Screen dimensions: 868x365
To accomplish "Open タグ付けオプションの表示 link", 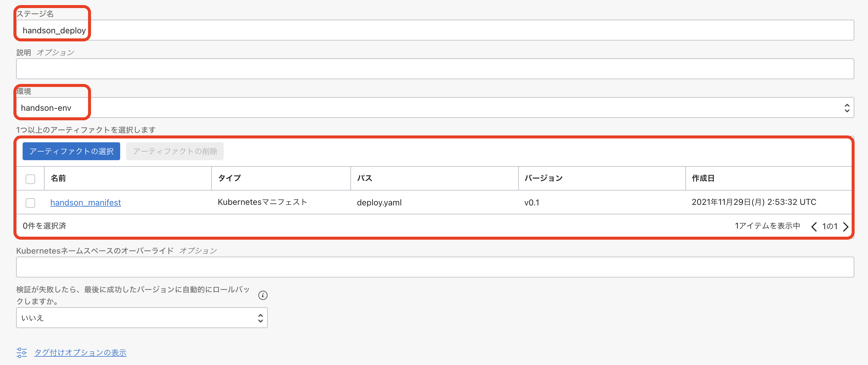I will (80, 352).
